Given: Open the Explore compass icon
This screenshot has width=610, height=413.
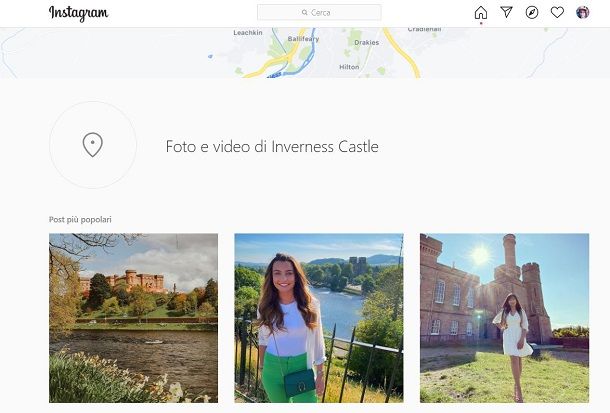Looking at the screenshot, I should [532, 12].
